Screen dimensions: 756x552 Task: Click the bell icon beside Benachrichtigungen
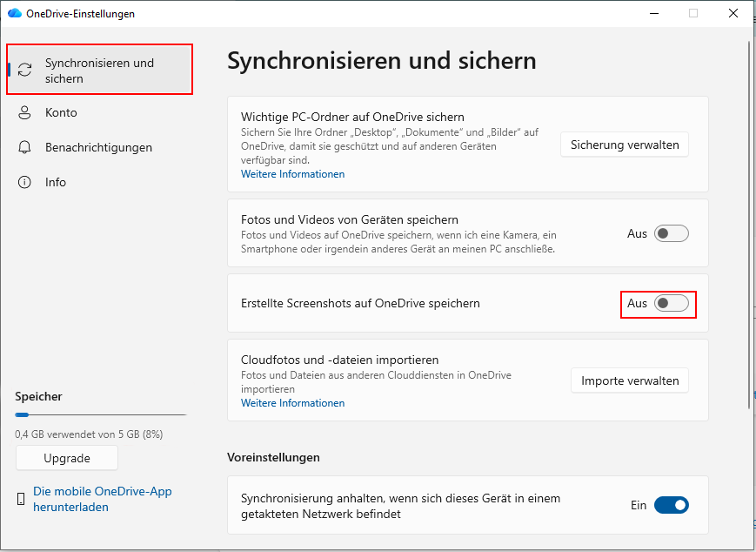click(x=24, y=147)
